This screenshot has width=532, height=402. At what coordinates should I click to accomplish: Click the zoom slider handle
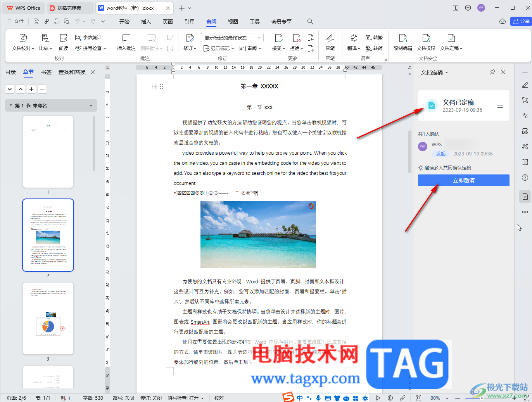(482, 398)
